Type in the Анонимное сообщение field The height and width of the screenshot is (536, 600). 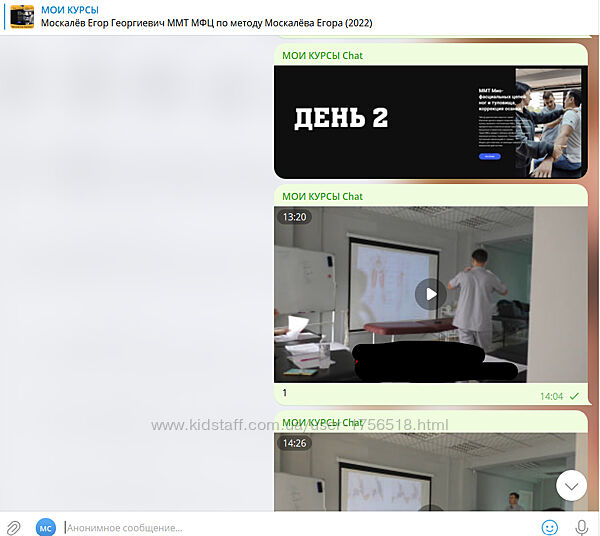pyautogui.click(x=290, y=526)
